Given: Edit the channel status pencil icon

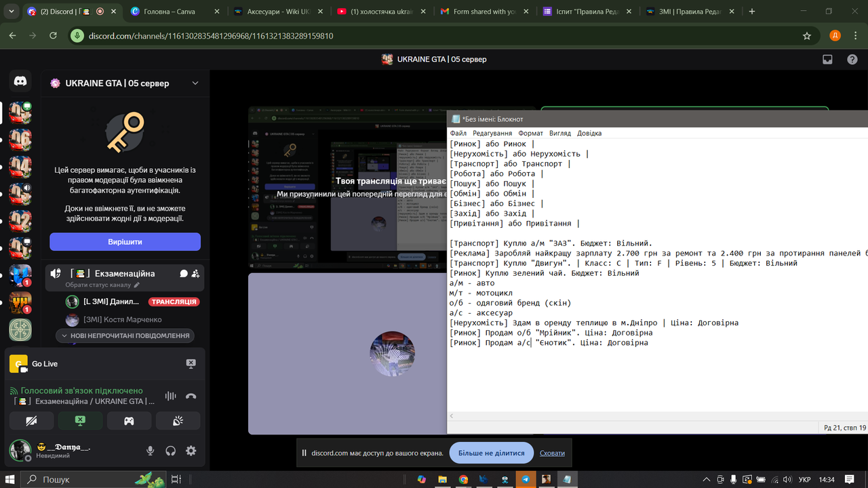Looking at the screenshot, I should coord(136,285).
